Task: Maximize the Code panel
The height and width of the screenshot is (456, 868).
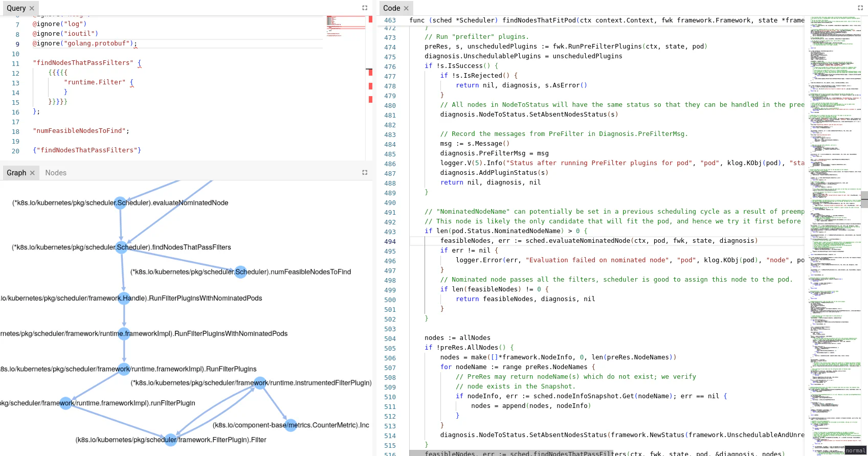Action: [860, 8]
